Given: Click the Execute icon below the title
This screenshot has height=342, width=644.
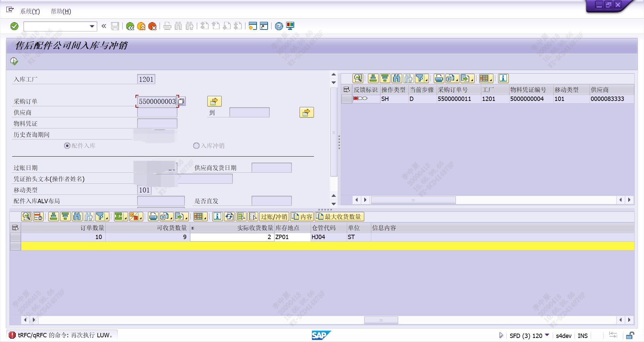Looking at the screenshot, I should 14,61.
